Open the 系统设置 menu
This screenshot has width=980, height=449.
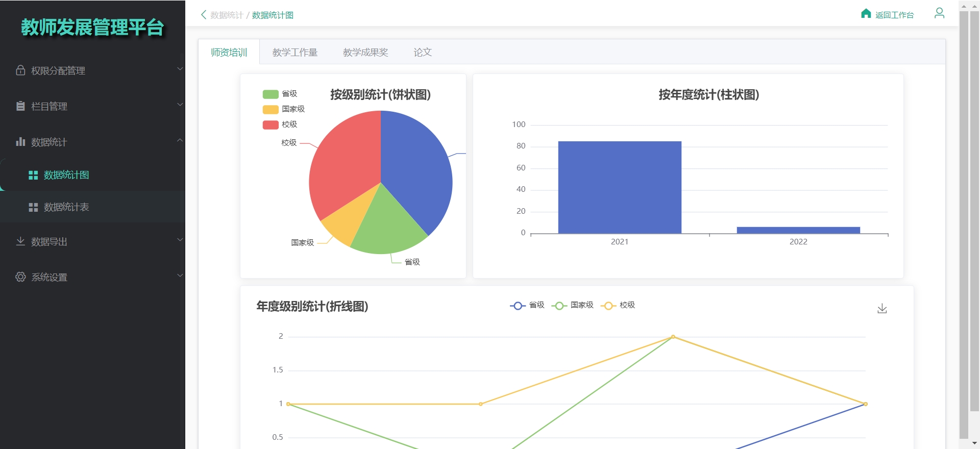tap(92, 277)
